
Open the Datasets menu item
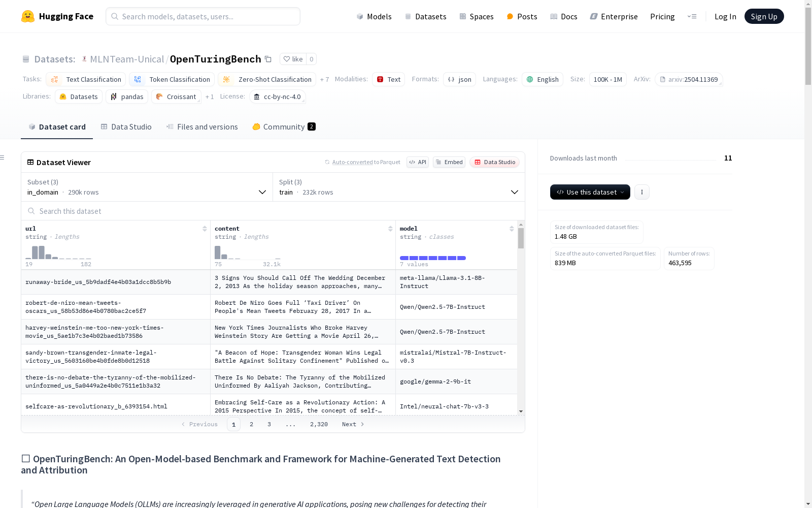click(425, 16)
